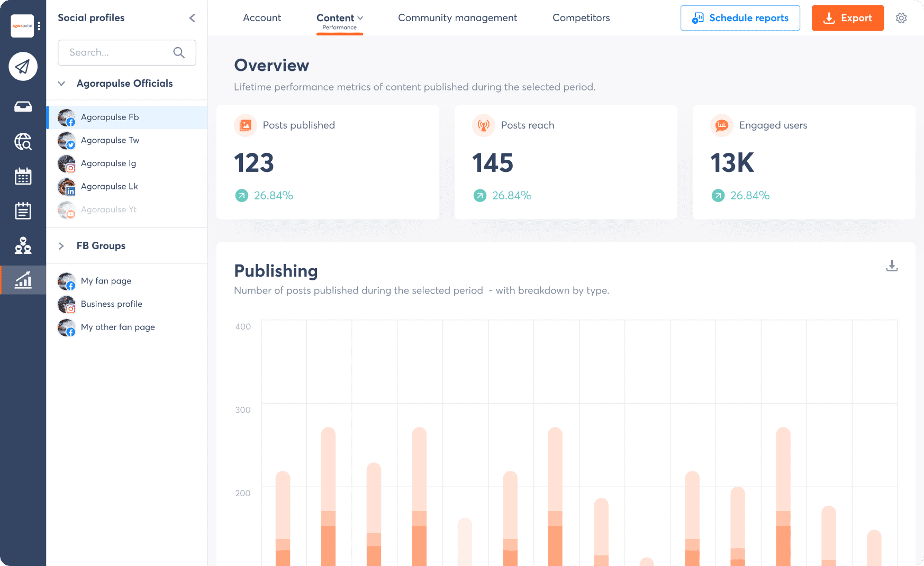Expand the FB Groups section

pyautogui.click(x=61, y=246)
